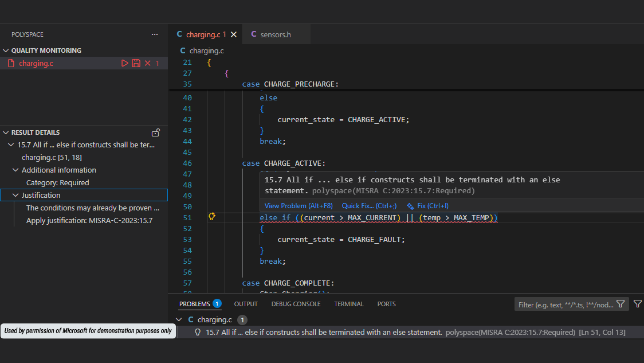Viewport: 644px width, 363px height.
Task: Click Quick Fix link in hover popup
Action: pos(369,206)
